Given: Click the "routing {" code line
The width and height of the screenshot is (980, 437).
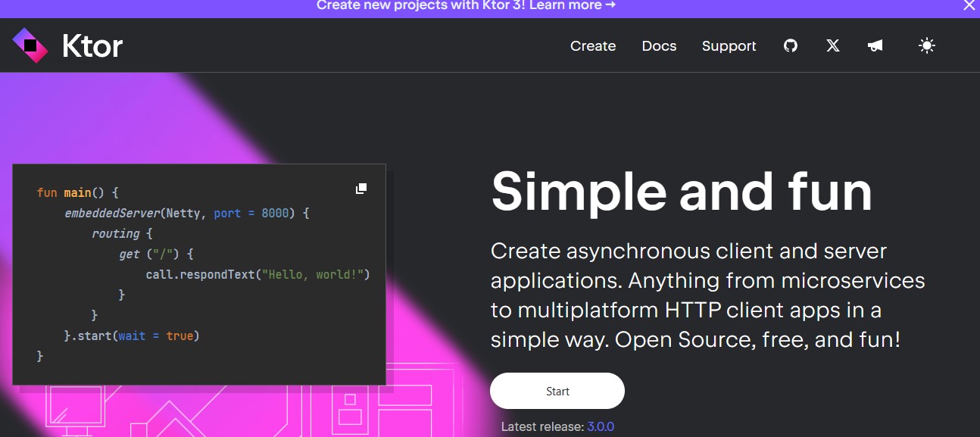Looking at the screenshot, I should [122, 234].
